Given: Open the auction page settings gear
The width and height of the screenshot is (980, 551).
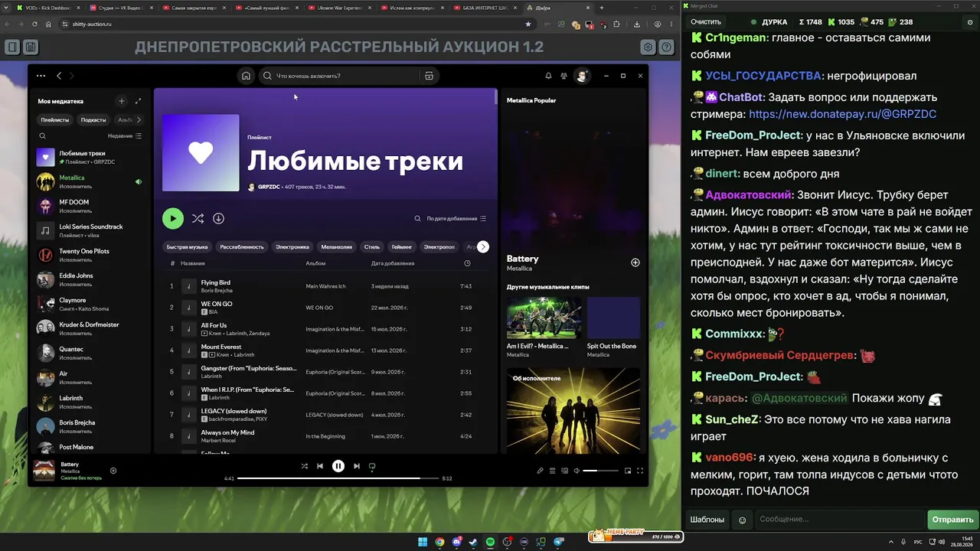Looking at the screenshot, I should pyautogui.click(x=648, y=47).
